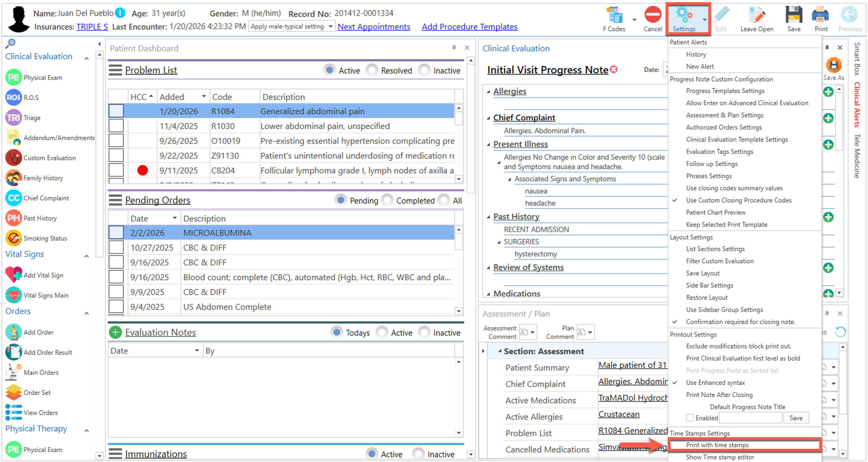
Task: Click Add Vital Sign icon
Action: [13, 275]
